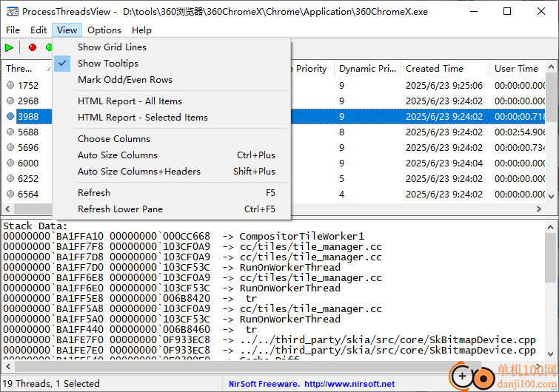
Task: Open Choose Columns dialog entry
Action: pos(172,139)
